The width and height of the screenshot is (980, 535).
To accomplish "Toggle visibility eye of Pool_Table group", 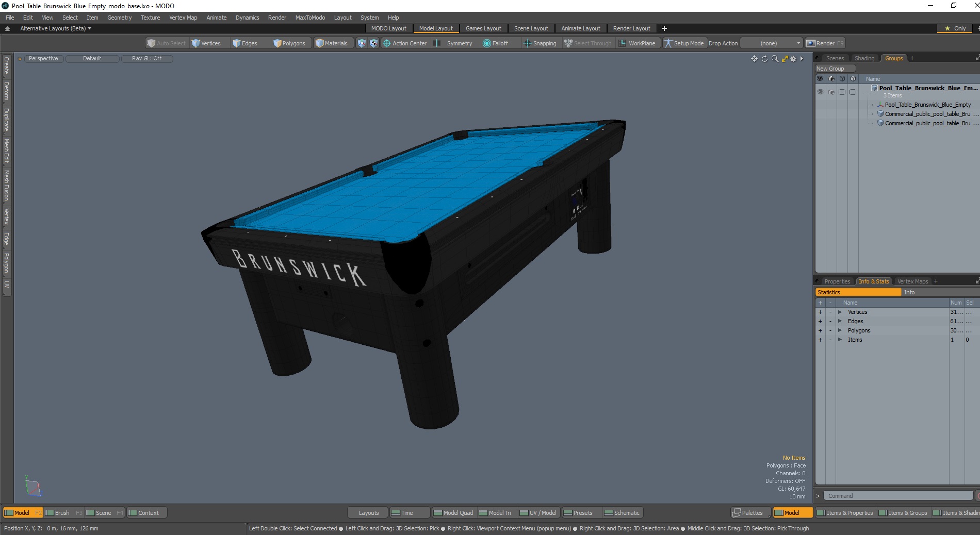I will coord(820,92).
